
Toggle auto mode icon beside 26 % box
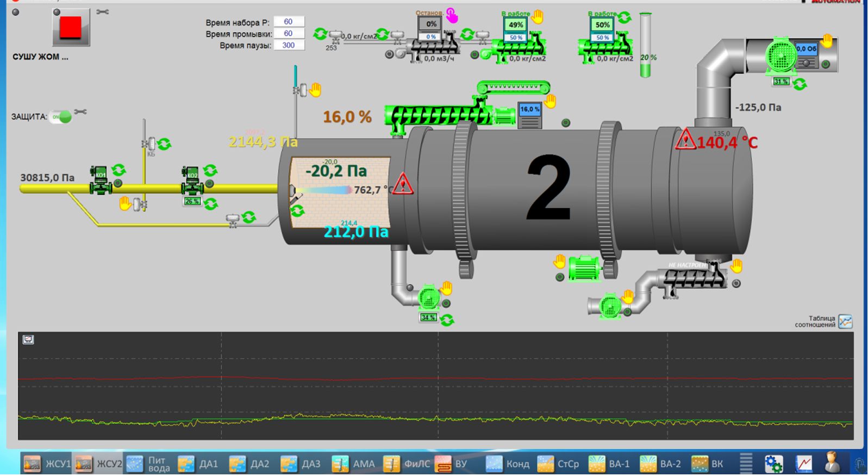[x=211, y=204]
